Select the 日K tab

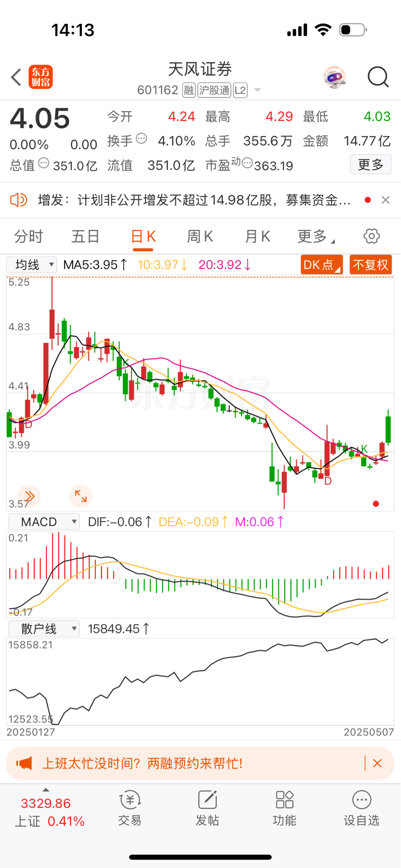click(x=143, y=237)
